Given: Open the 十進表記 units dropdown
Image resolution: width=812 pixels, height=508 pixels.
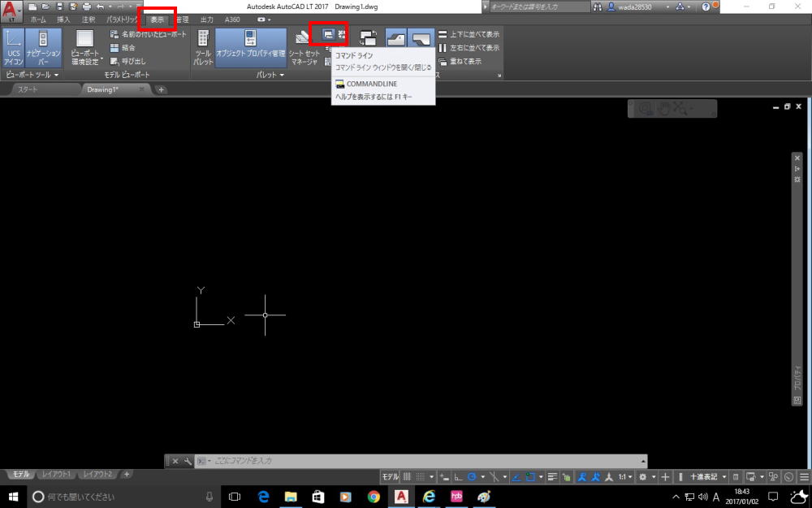Looking at the screenshot, I should click(708, 477).
